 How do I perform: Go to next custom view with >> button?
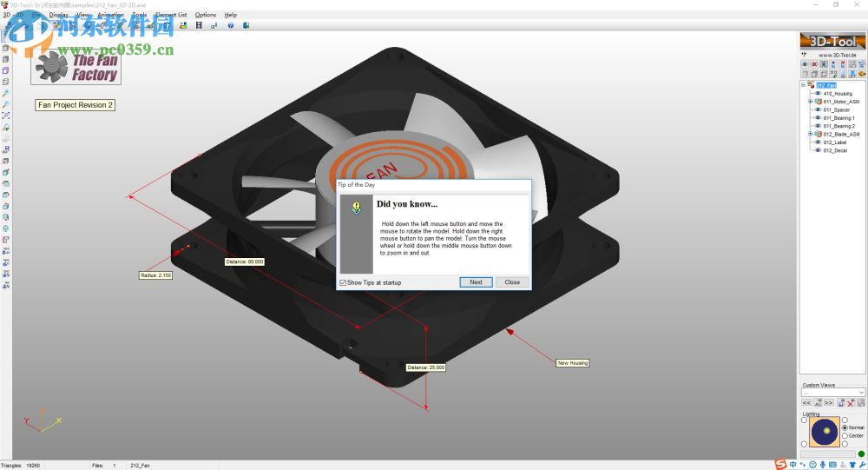829,403
